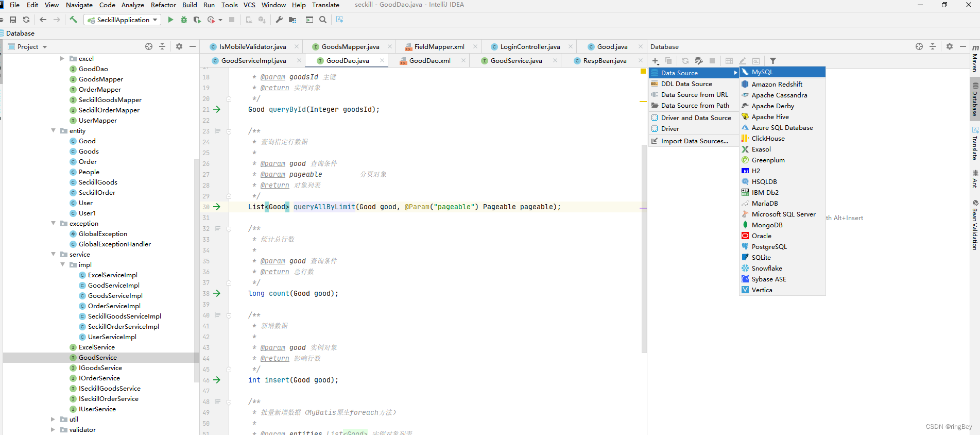Choose Oracle as the data source

coord(782,236)
